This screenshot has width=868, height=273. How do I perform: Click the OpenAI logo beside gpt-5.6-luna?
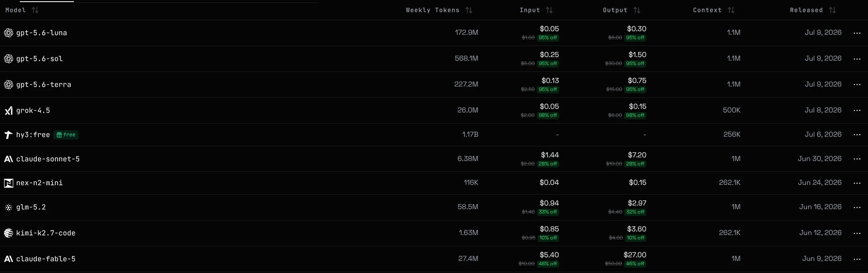(x=8, y=33)
